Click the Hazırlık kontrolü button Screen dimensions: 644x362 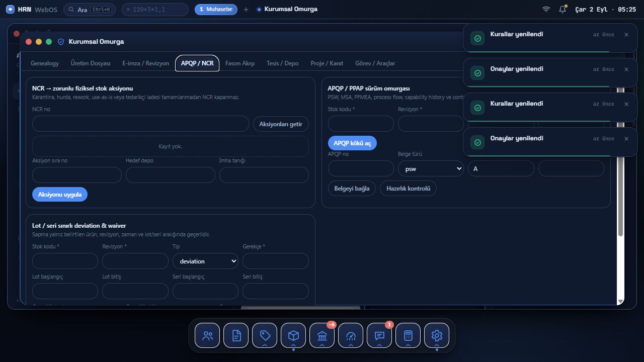pyautogui.click(x=409, y=189)
